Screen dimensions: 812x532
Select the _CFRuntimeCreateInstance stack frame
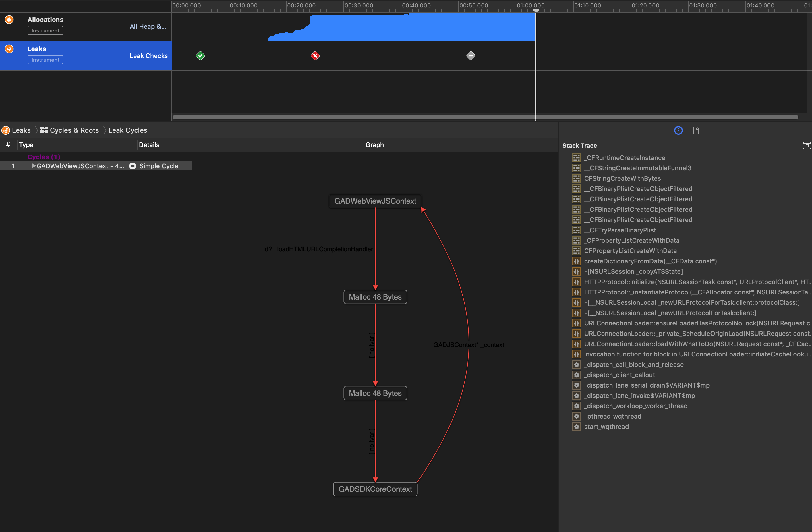624,157
